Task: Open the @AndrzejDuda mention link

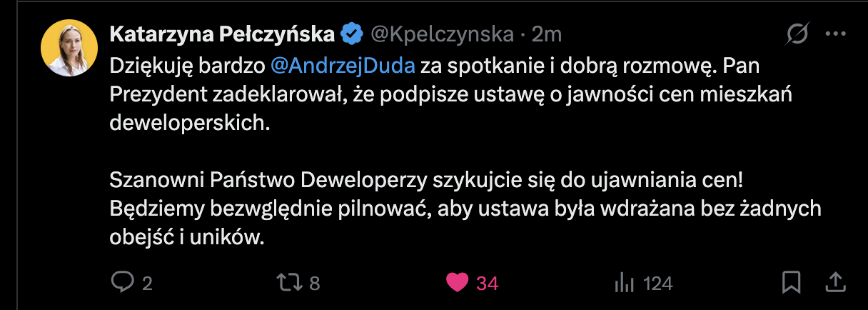Action: pyautogui.click(x=343, y=67)
